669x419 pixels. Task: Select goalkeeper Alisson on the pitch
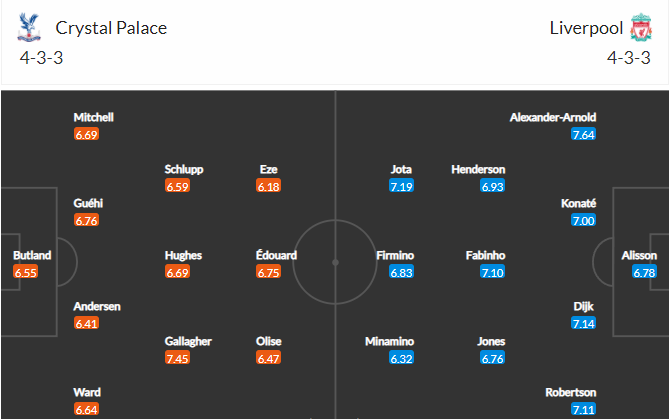pyautogui.click(x=639, y=256)
